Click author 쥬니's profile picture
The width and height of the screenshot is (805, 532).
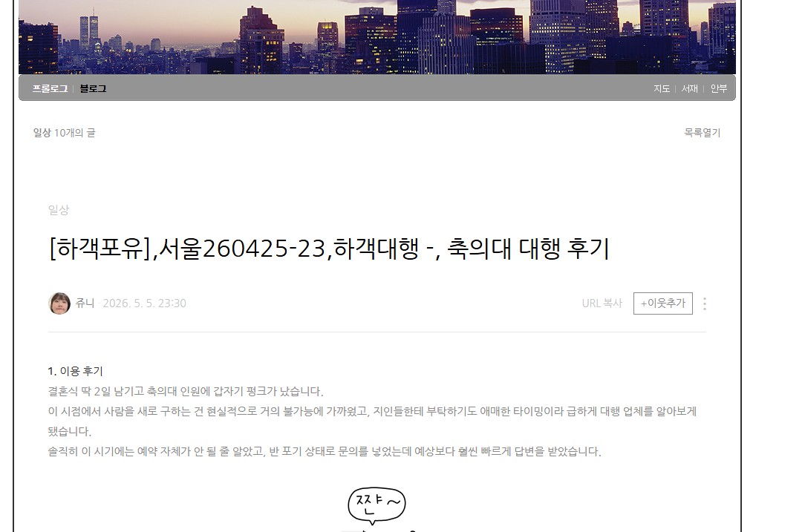(59, 303)
